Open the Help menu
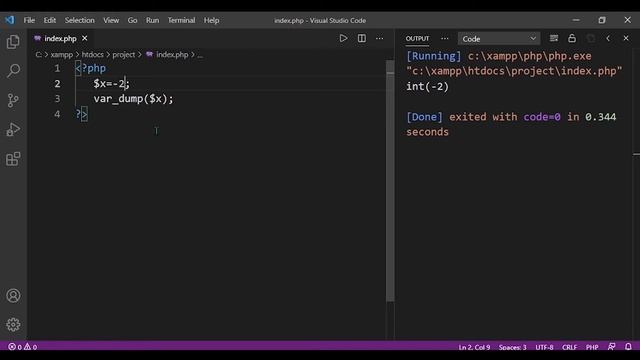This screenshot has height=360, width=640. (x=211, y=20)
